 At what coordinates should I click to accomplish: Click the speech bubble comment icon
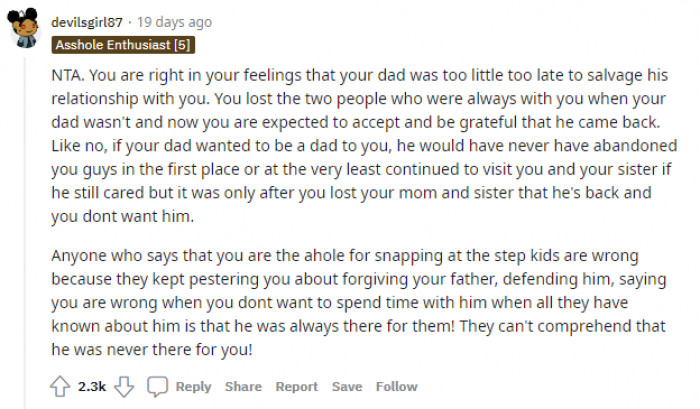point(157,387)
